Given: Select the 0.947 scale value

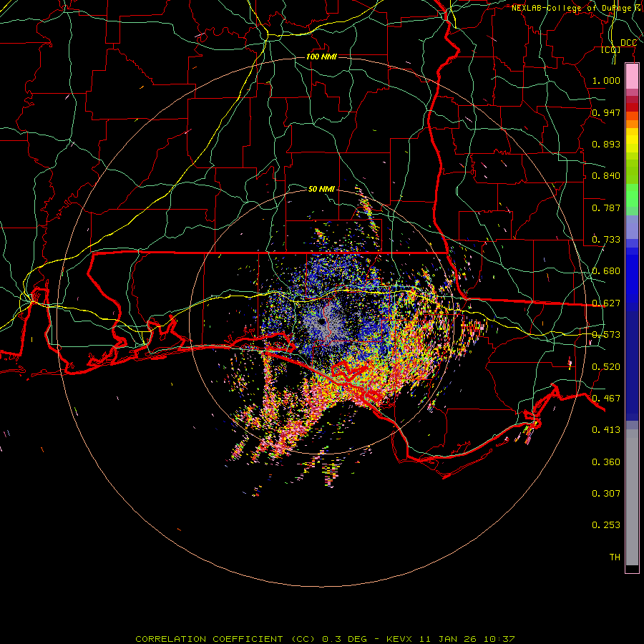Looking at the screenshot, I should coord(606,112).
